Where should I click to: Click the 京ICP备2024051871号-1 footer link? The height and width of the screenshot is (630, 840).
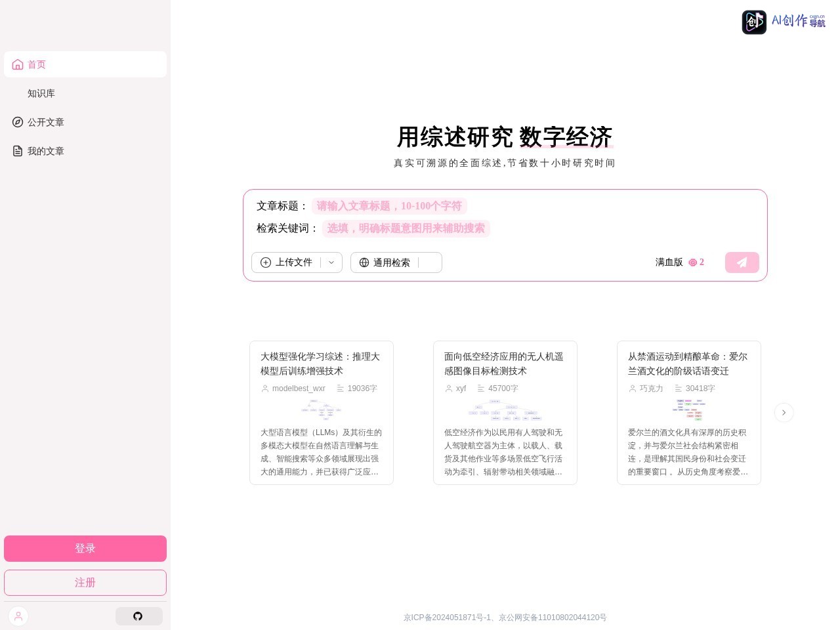click(447, 618)
